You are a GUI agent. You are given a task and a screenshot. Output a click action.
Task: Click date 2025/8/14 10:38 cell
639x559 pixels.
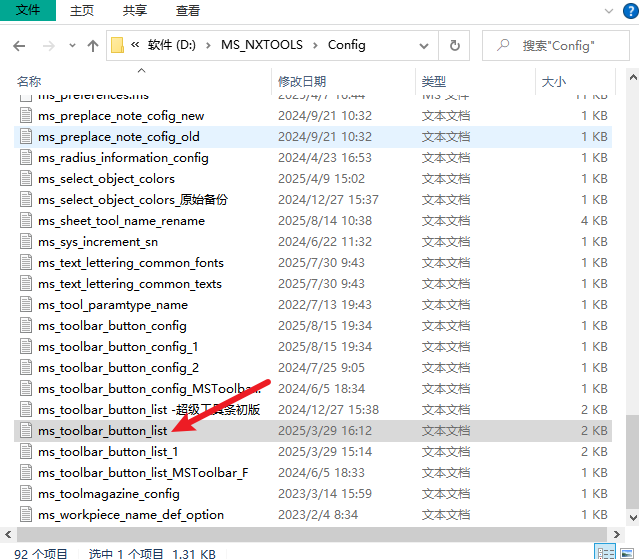pos(325,221)
